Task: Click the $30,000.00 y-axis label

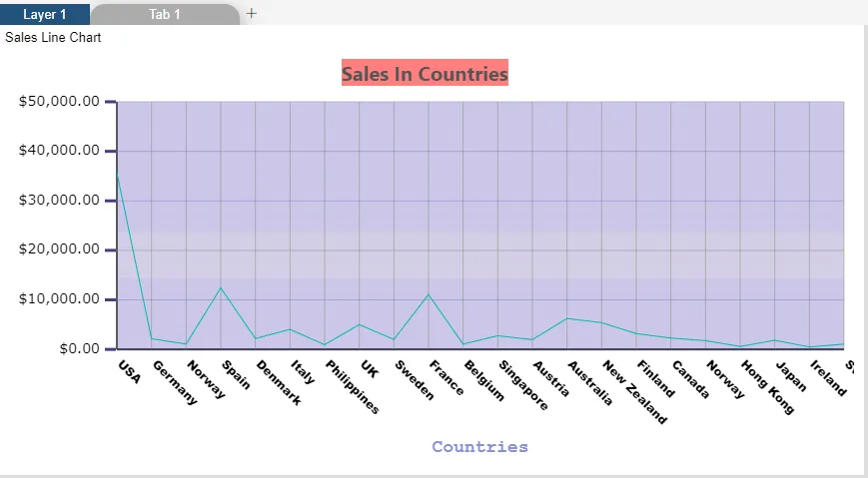Action: 60,201
